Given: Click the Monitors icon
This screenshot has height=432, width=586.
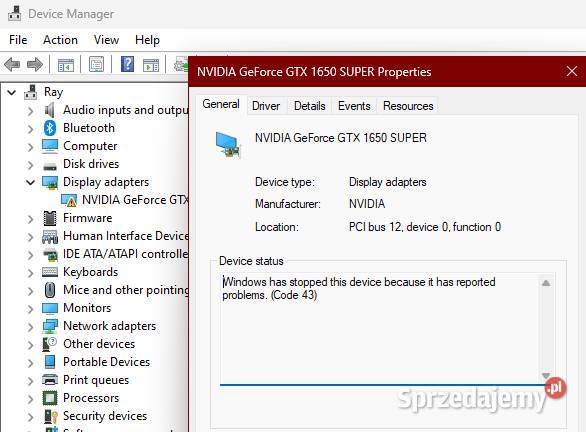Looking at the screenshot, I should 50,308.
